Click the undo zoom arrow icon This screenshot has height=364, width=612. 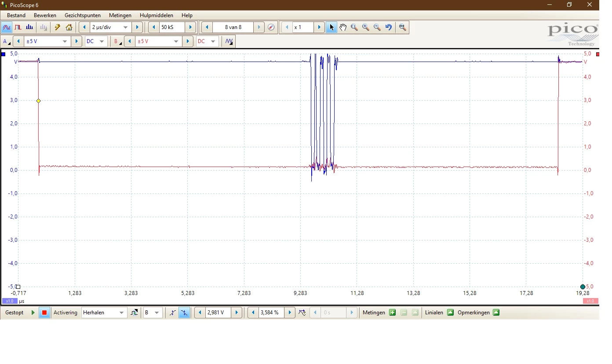[389, 27]
